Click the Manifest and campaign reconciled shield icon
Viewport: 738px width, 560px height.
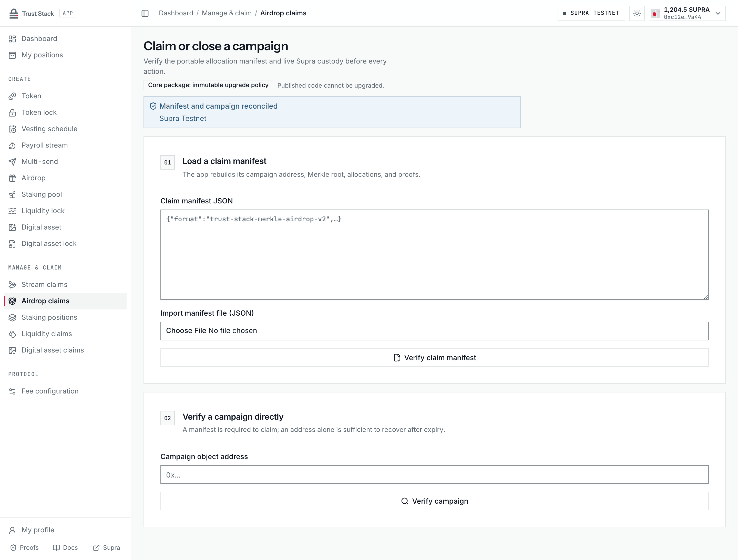tap(153, 106)
